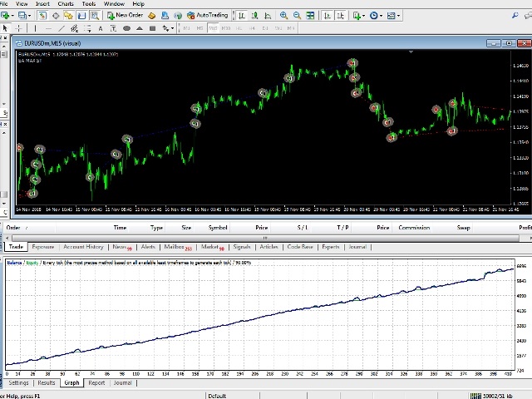
Task: Select the arrow cursor tool
Action: [x=5, y=28]
